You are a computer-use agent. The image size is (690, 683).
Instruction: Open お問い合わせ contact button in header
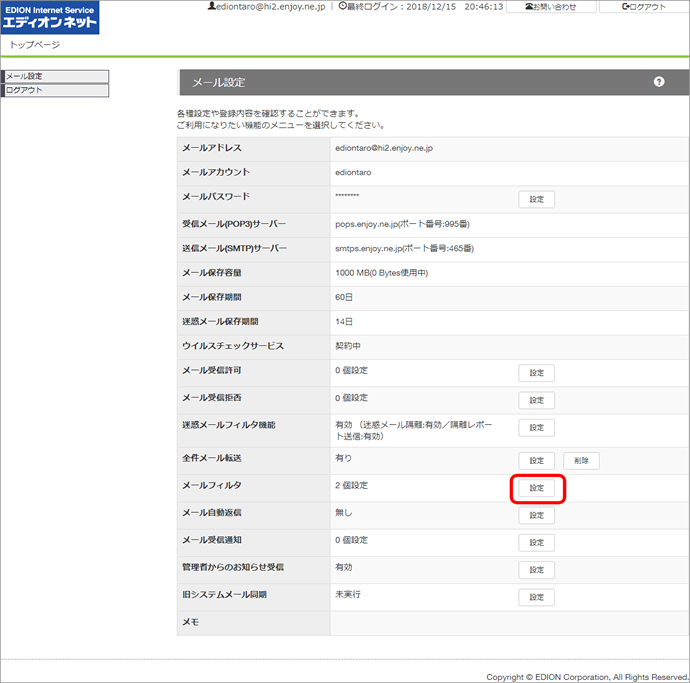click(x=556, y=7)
